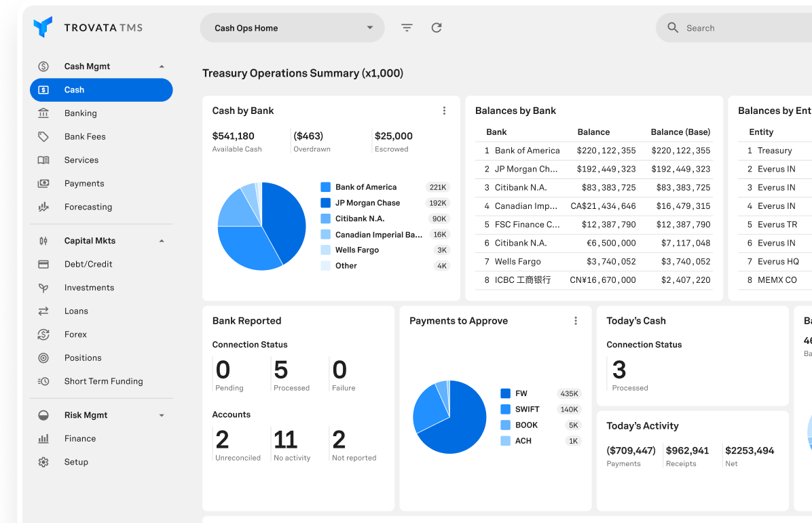Click the Bank Fees tag icon

[x=43, y=136]
